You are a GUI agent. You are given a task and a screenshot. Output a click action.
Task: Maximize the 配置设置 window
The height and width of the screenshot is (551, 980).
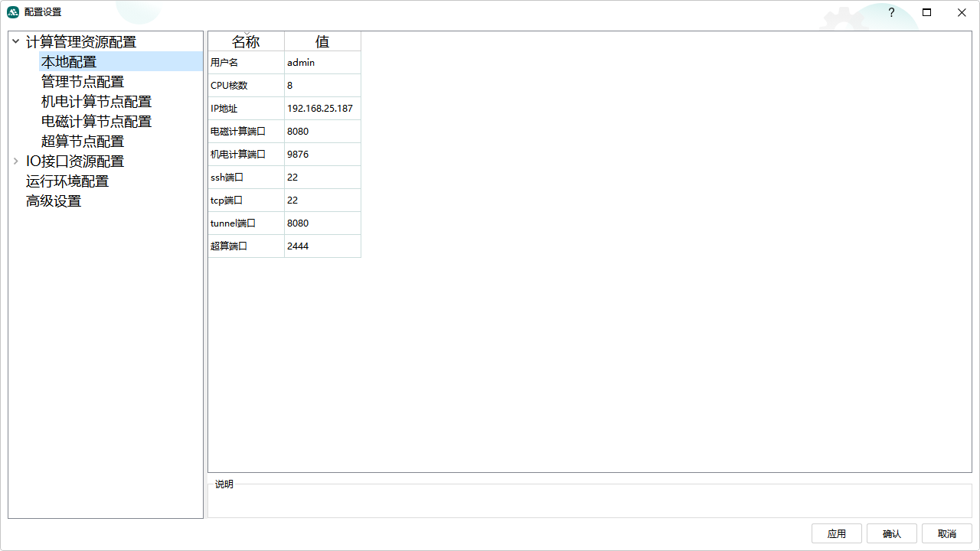[926, 13]
